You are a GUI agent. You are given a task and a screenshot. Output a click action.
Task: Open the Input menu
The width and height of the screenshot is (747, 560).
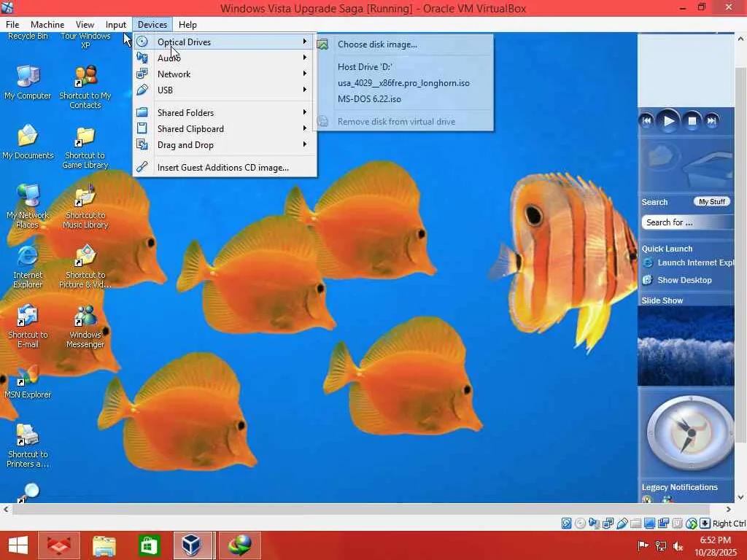[x=116, y=24]
